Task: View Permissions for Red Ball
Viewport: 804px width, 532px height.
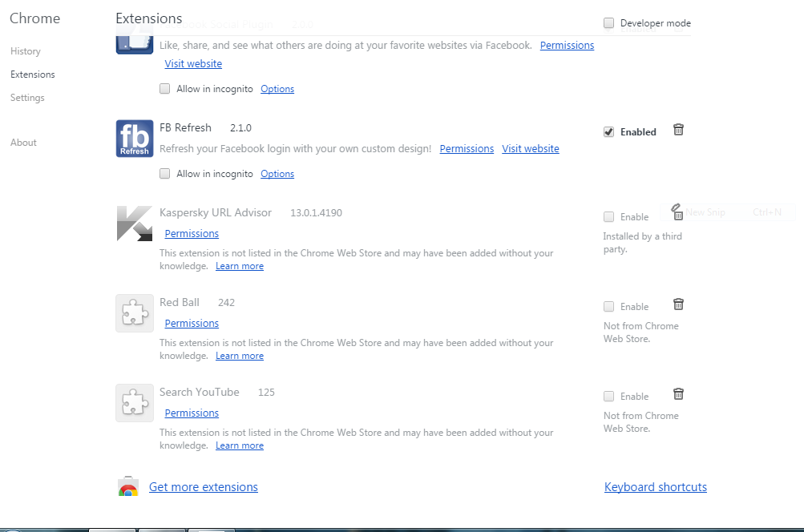Action: coord(192,324)
